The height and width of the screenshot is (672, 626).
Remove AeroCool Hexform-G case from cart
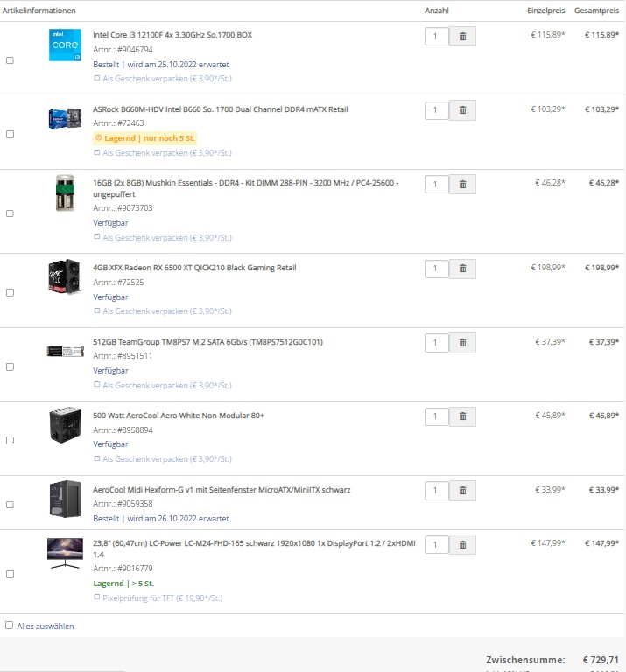(x=462, y=491)
